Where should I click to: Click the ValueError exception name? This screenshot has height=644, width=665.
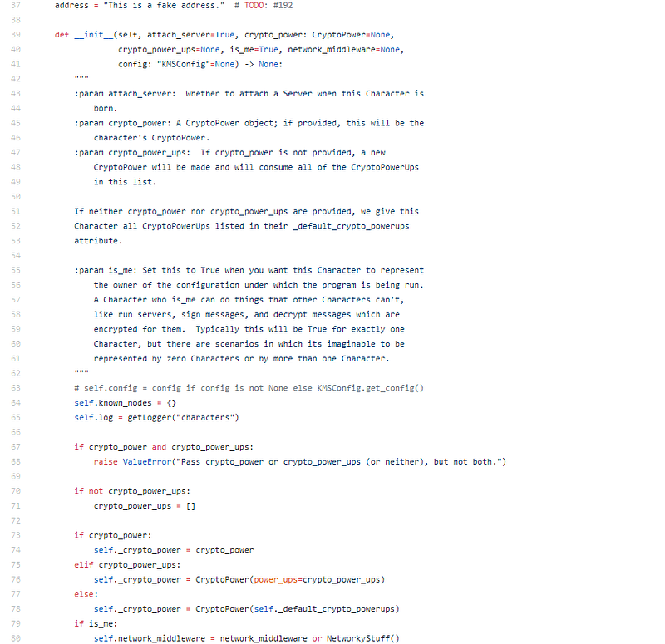click(x=147, y=462)
